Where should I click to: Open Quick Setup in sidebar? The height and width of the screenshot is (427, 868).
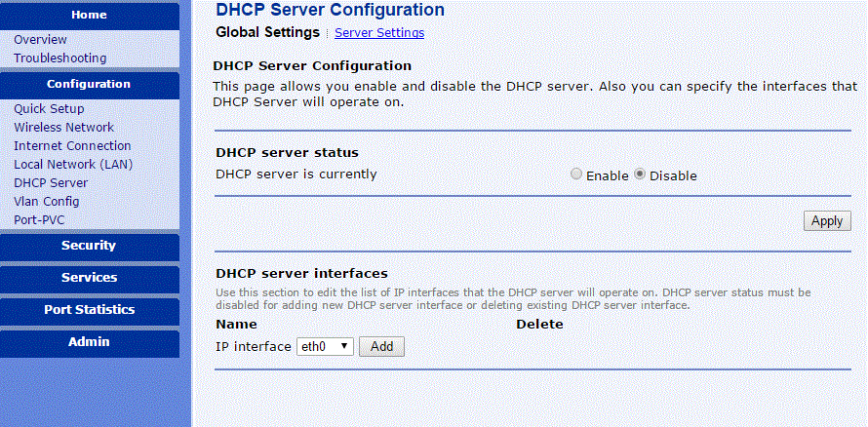click(x=49, y=109)
